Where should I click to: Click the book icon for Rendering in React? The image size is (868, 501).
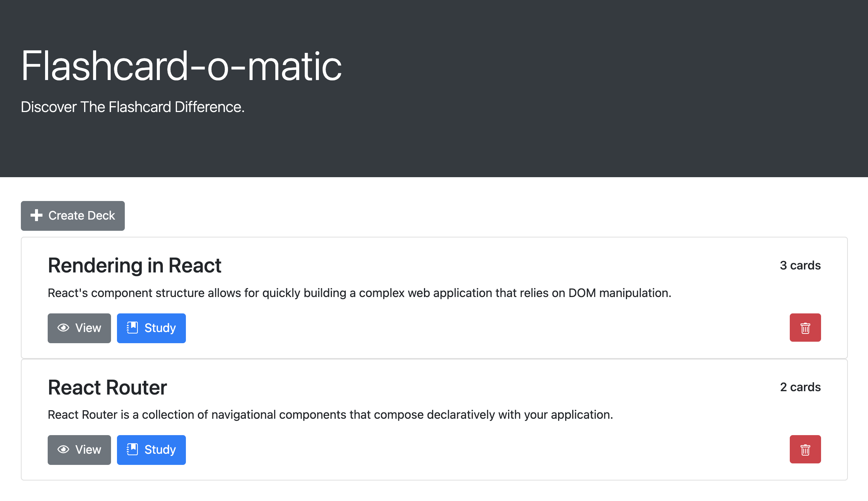132,328
